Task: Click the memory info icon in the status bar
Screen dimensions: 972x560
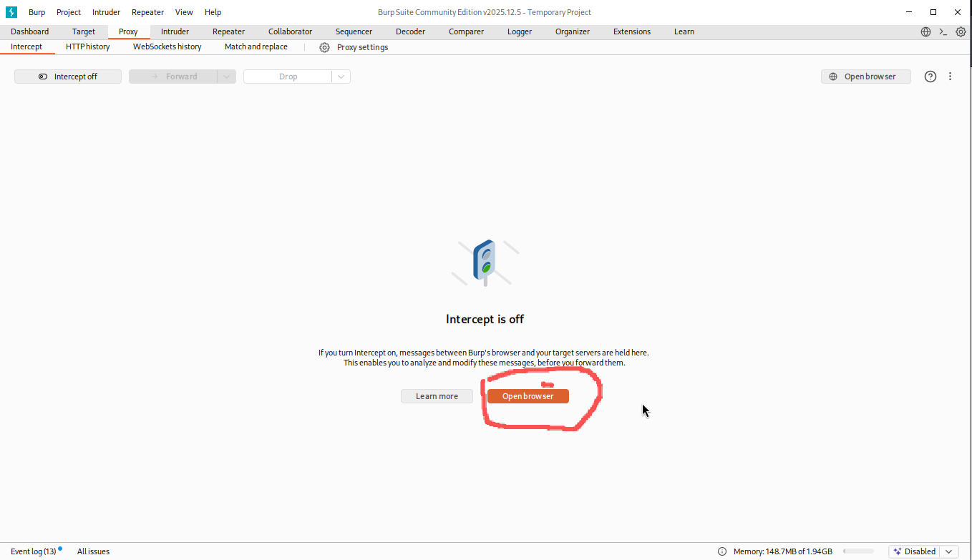Action: (x=722, y=551)
